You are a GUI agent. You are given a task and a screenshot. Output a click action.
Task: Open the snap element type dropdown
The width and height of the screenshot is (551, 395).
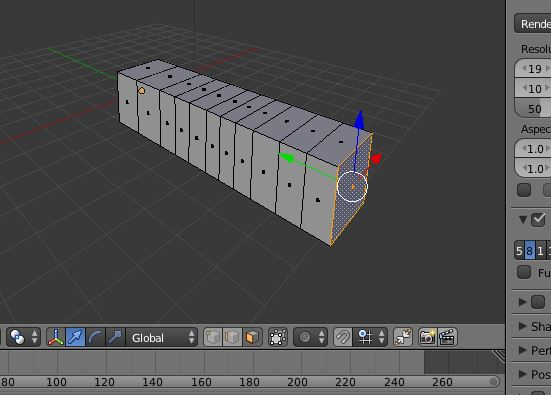(370, 337)
